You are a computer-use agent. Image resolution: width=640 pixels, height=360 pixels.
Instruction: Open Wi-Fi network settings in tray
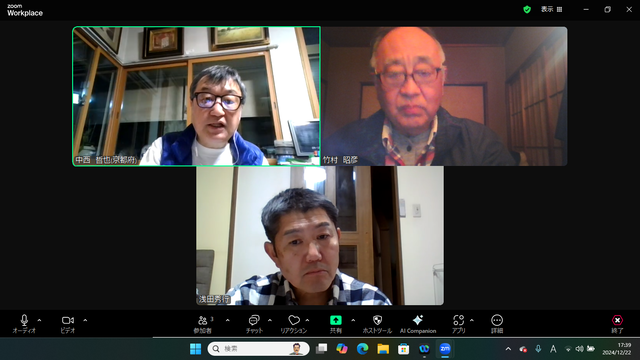point(568,349)
